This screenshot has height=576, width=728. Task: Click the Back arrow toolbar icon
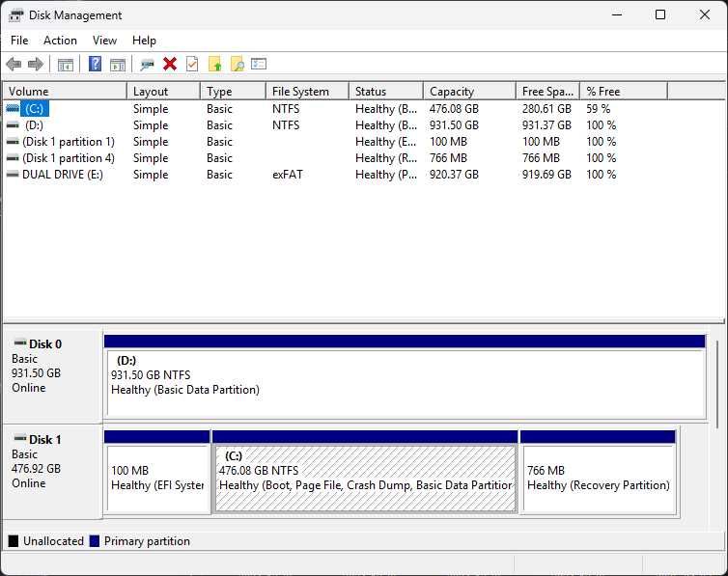pyautogui.click(x=14, y=65)
